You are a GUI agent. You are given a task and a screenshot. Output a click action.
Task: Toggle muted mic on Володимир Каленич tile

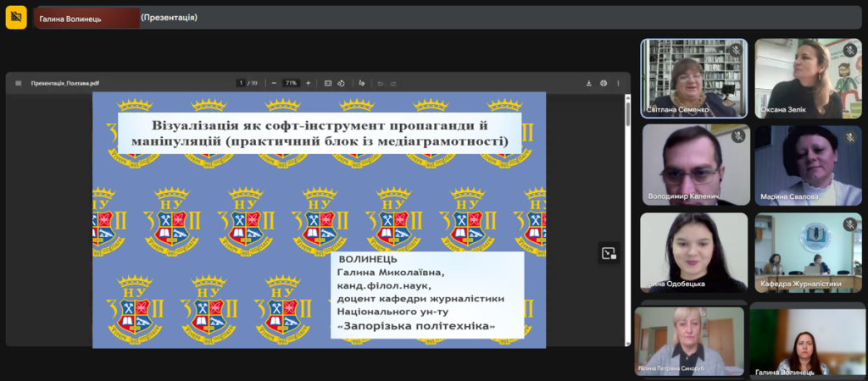coord(737,136)
